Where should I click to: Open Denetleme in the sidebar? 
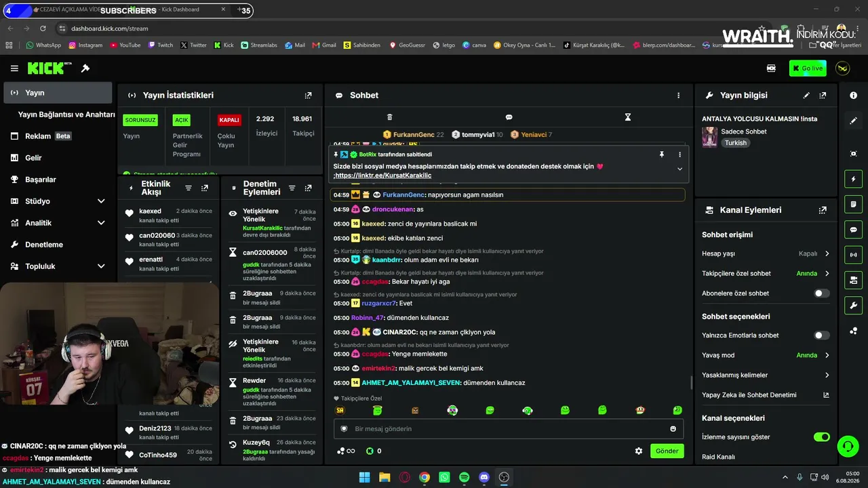[58, 245]
